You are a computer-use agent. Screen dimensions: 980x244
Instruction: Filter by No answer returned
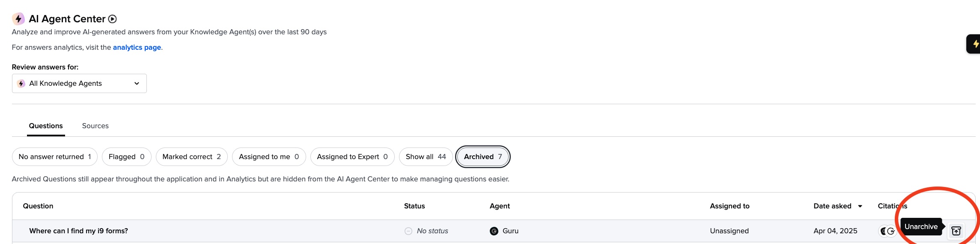(55, 157)
